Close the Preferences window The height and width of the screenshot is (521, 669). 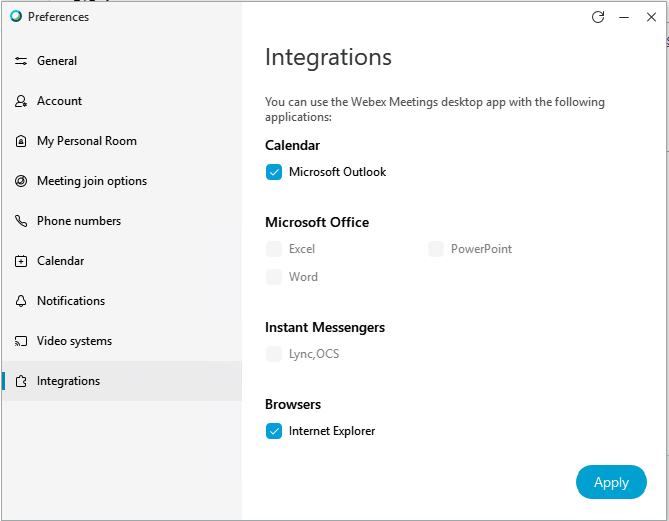tap(651, 17)
